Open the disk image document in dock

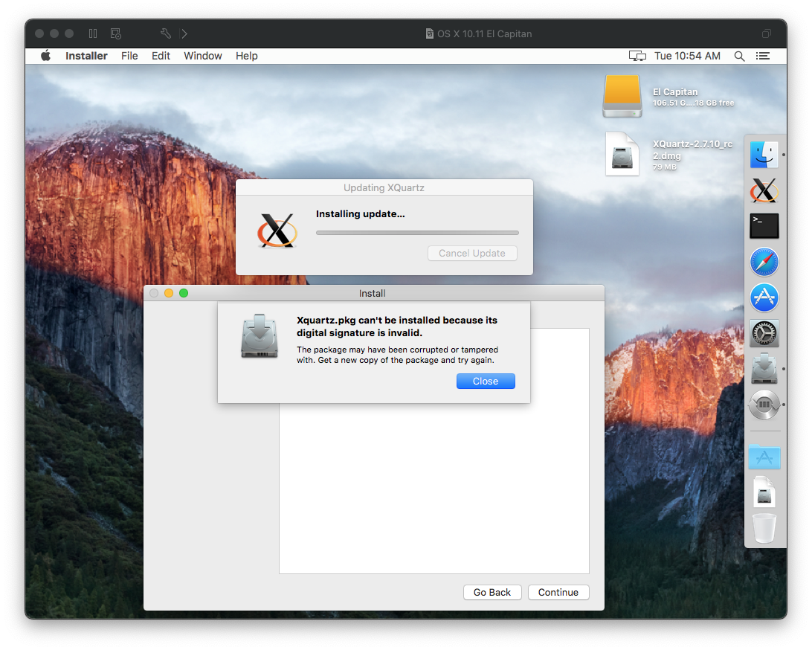coord(764,492)
